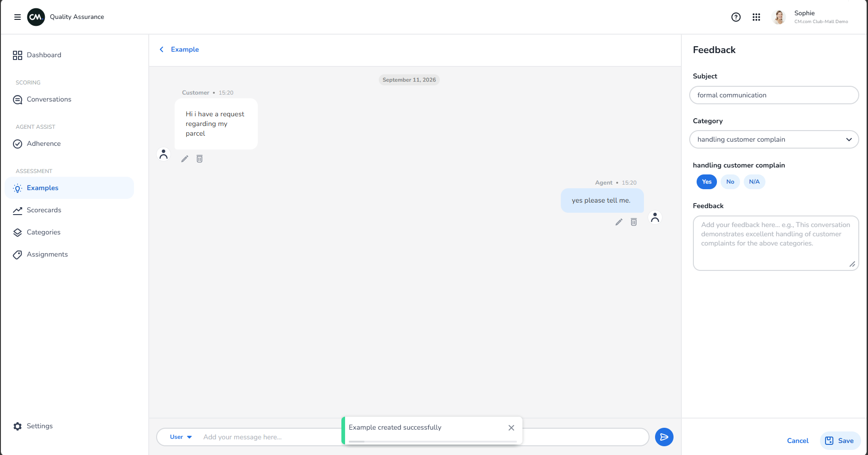
Task: Click the CM logo icon
Action: pyautogui.click(x=36, y=17)
